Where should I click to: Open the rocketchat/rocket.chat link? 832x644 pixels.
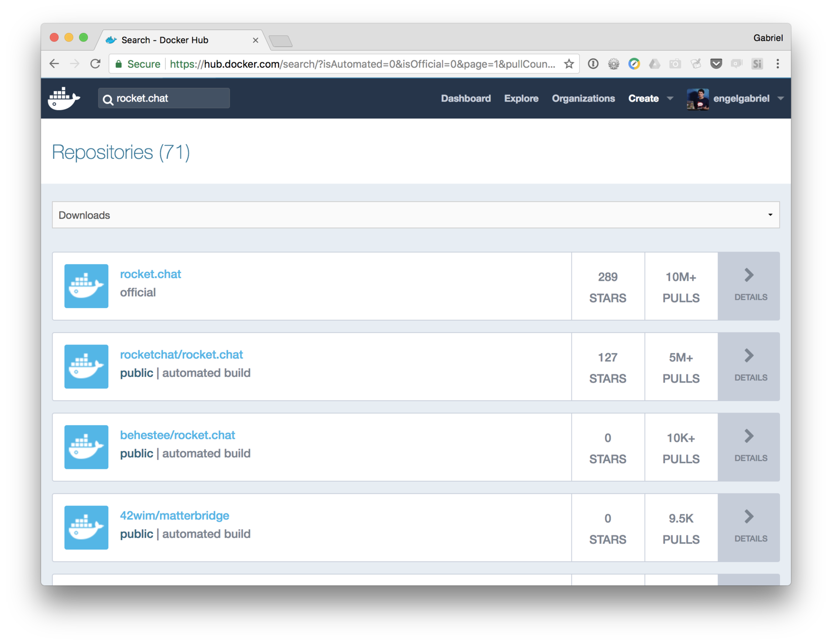[x=181, y=355]
